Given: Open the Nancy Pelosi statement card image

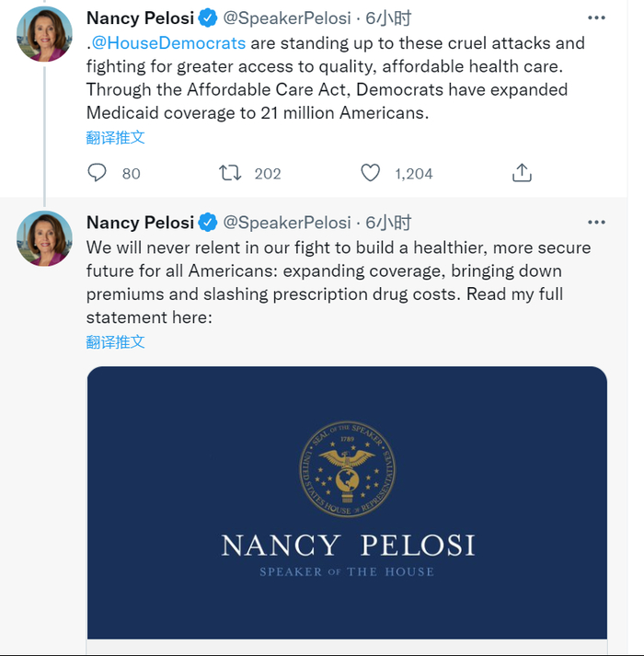Looking at the screenshot, I should tap(347, 501).
